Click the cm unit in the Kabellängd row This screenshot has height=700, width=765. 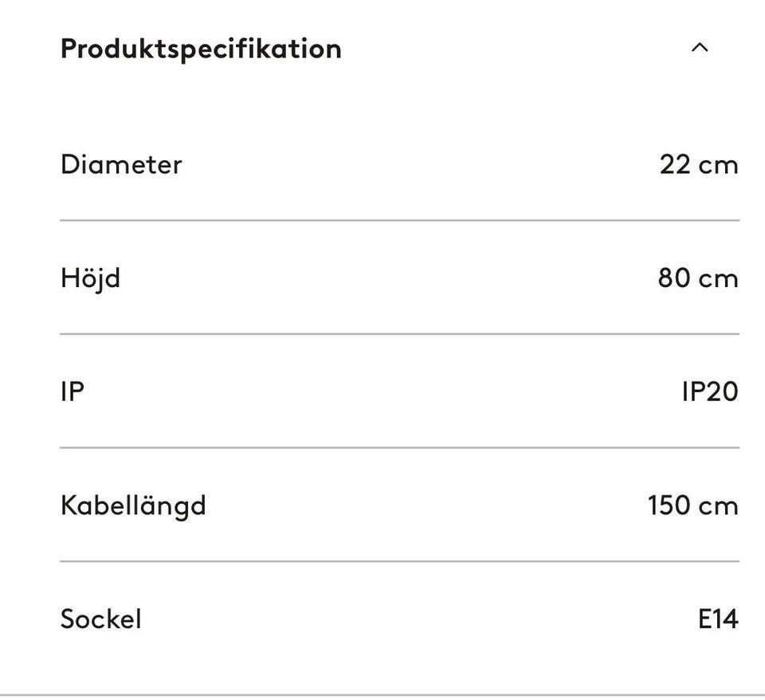pos(718,505)
